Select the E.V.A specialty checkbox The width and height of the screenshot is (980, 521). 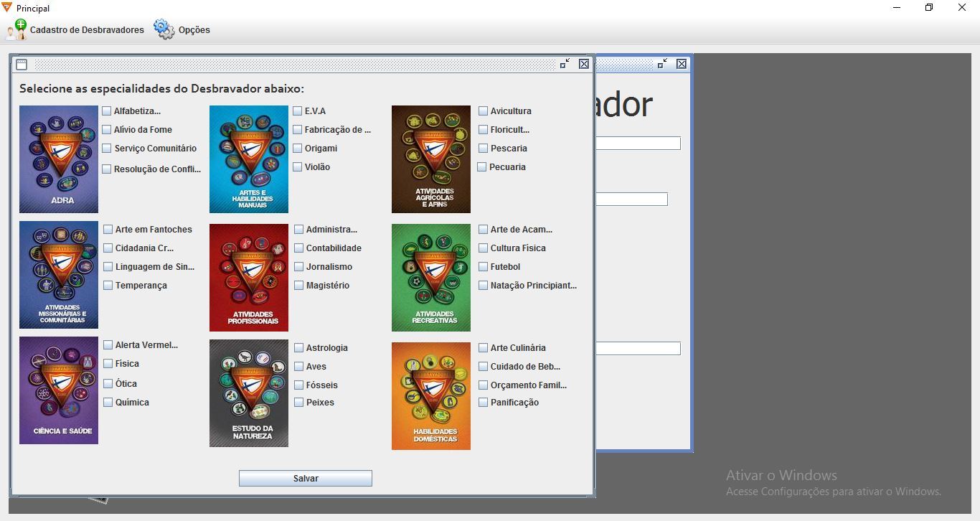(298, 111)
